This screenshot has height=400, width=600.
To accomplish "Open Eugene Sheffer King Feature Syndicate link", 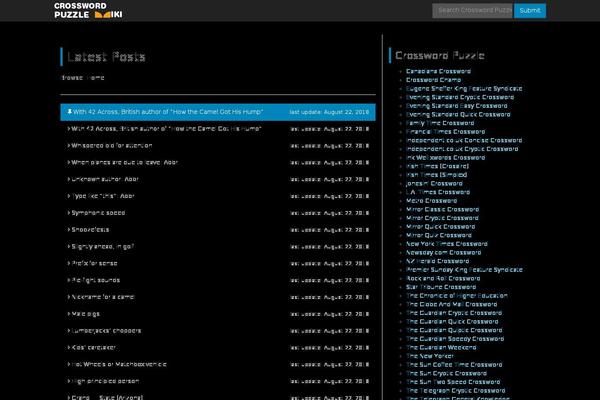I will pos(464,89).
